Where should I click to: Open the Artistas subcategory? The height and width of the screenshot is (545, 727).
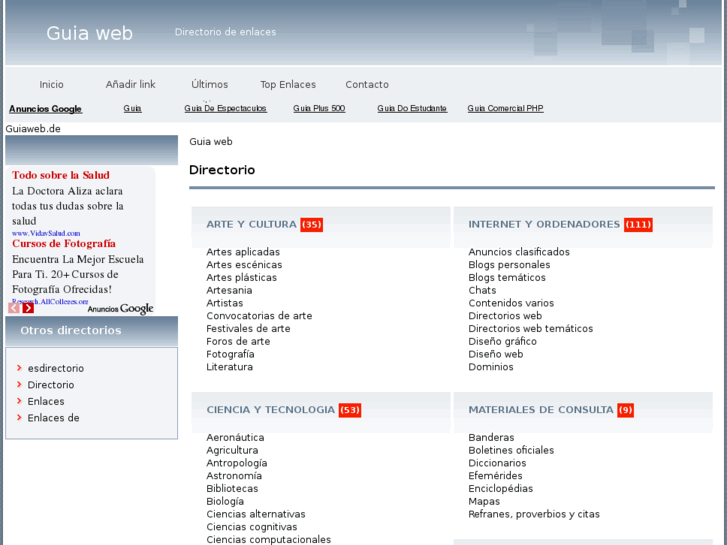[x=224, y=303]
